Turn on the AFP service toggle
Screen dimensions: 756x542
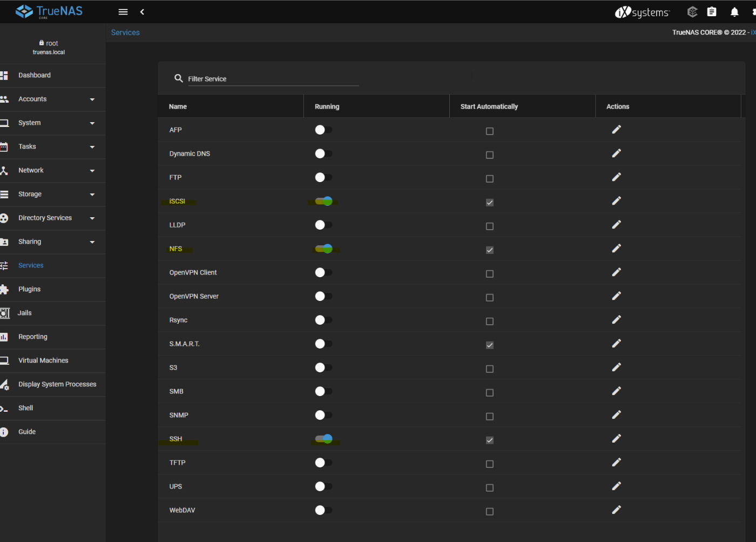point(323,130)
